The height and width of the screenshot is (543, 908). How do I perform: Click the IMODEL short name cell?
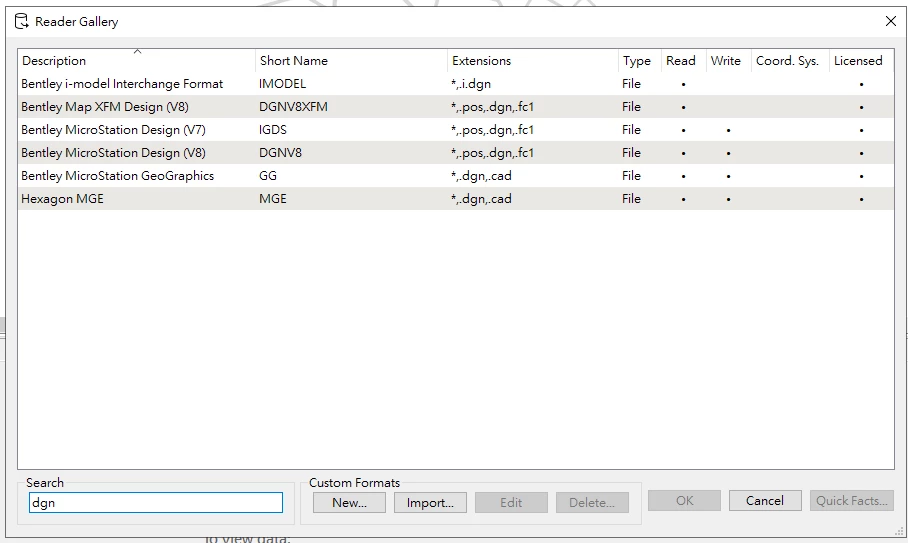(x=282, y=84)
